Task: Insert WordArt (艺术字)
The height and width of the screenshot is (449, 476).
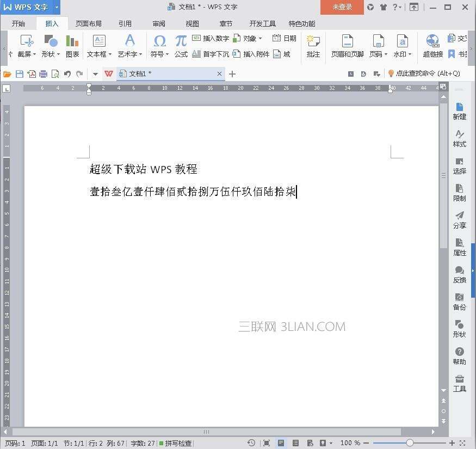Action: (130, 46)
